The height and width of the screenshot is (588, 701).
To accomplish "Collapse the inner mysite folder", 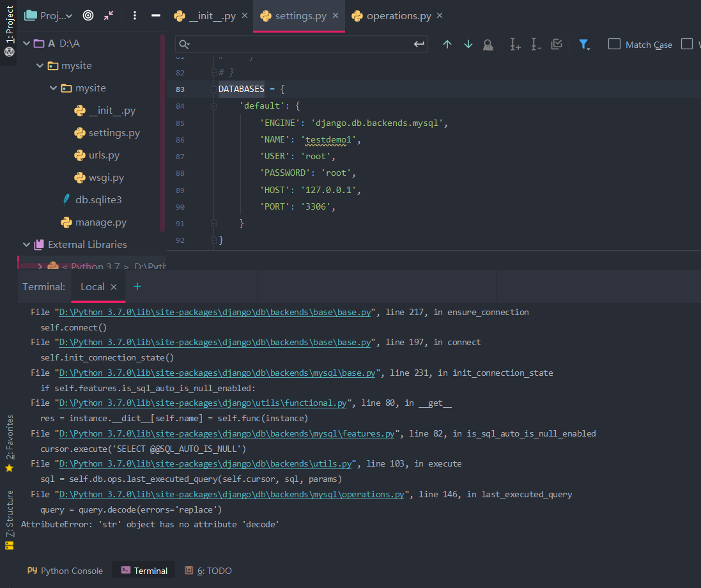I will coord(53,88).
